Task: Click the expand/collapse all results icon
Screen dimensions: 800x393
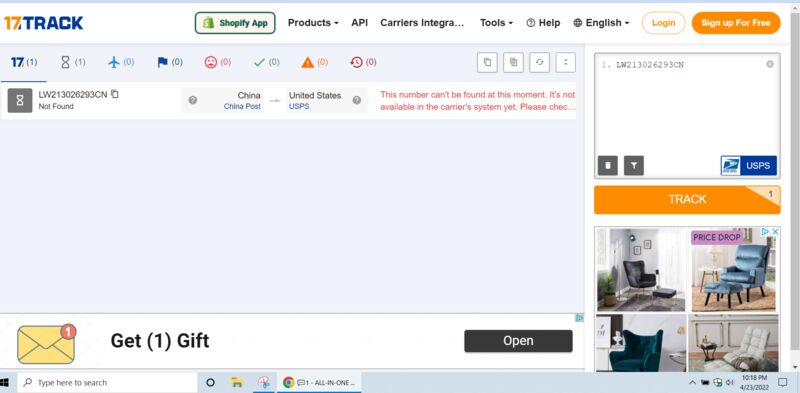Action: tap(565, 62)
